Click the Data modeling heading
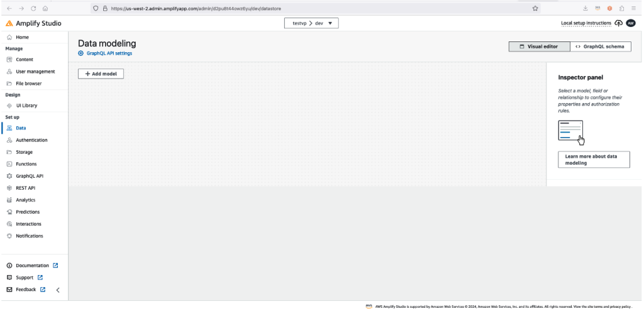Image resolution: width=644 pixels, height=311 pixels. (x=107, y=43)
